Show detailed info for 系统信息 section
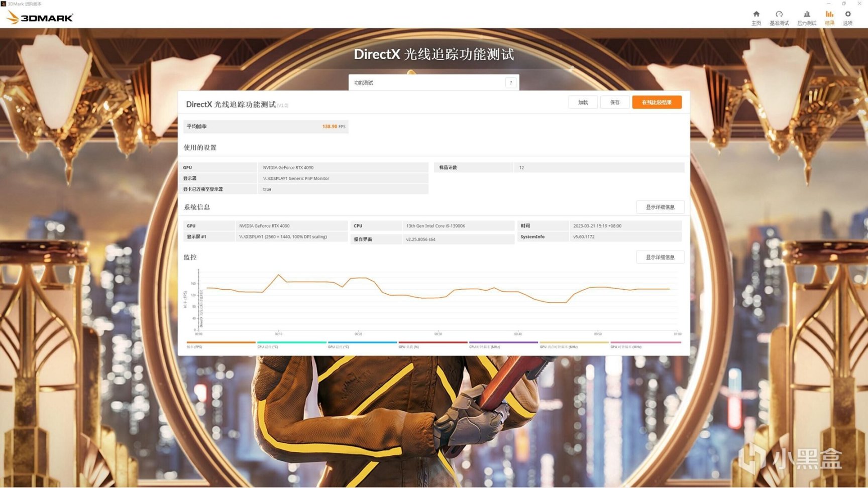868x488 pixels. pyautogui.click(x=660, y=207)
